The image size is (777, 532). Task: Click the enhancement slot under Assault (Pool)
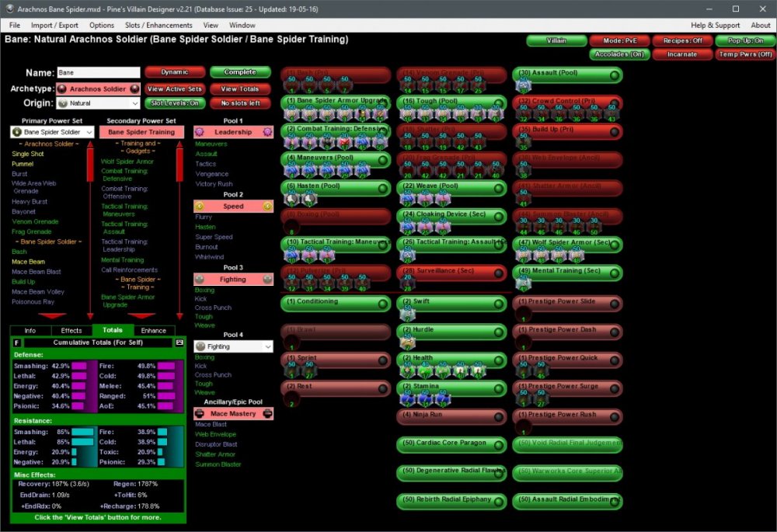click(x=522, y=87)
